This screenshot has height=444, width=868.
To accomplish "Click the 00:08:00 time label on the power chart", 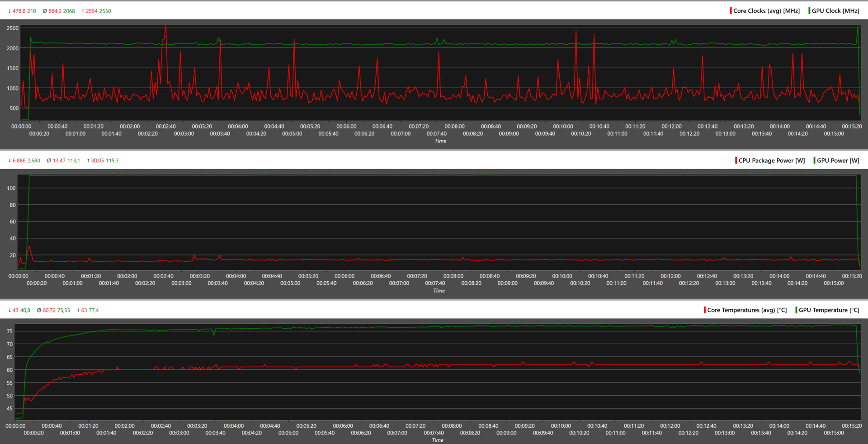I will 453,276.
